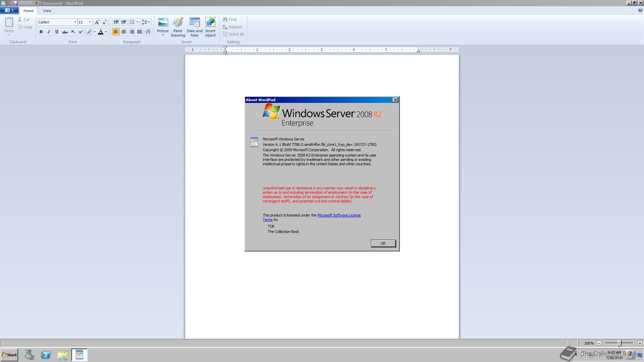Click the Save icon in quick access toolbar
Viewport: 644px width, 362px height.
(15, 3)
